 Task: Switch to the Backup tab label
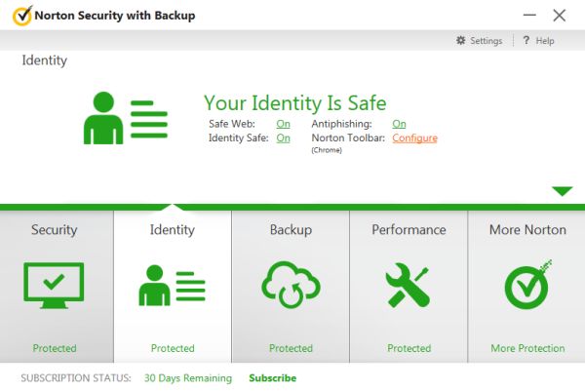(291, 230)
